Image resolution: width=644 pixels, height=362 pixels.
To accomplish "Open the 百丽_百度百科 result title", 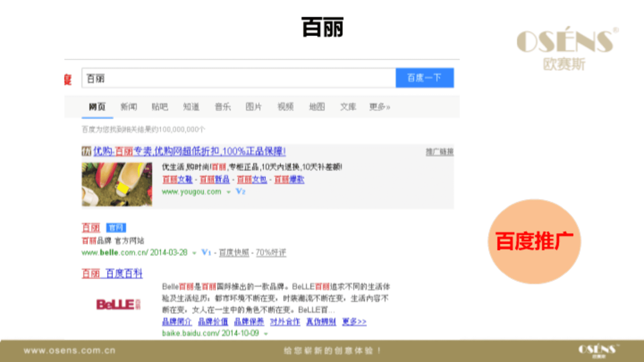I will click(112, 274).
